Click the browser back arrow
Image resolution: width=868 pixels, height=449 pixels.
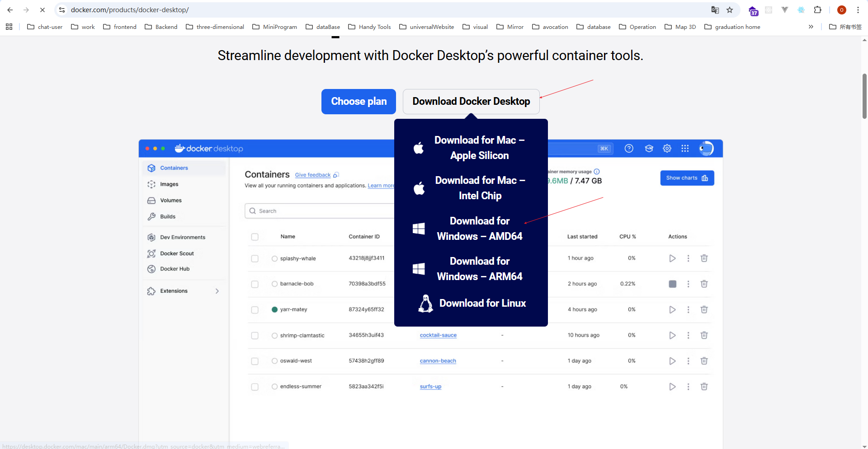(x=10, y=10)
